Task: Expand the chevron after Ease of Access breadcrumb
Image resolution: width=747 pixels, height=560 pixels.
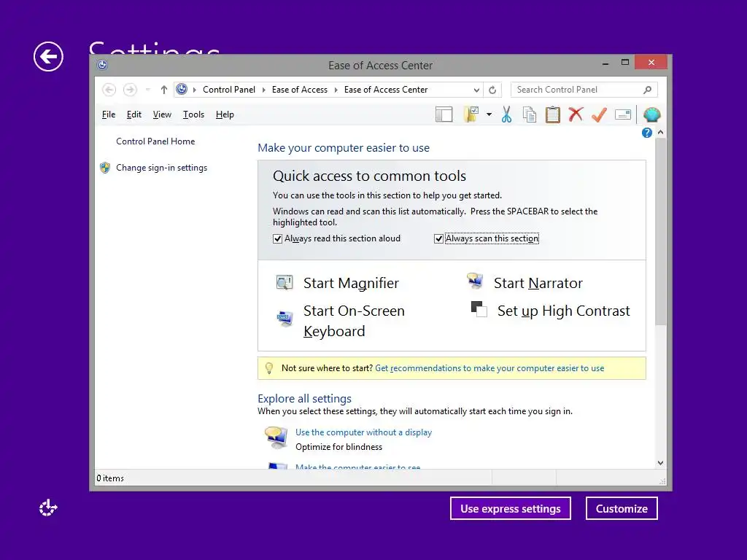Action: tap(336, 90)
